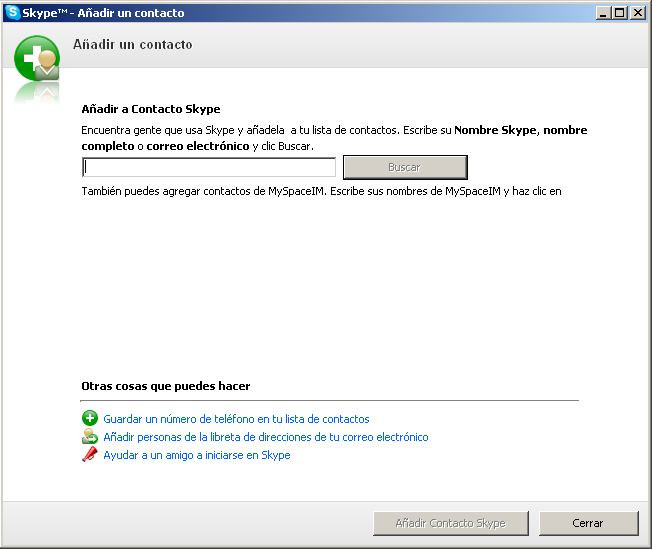The image size is (652, 549).
Task: Click the Cerrar button
Action: coord(588,523)
